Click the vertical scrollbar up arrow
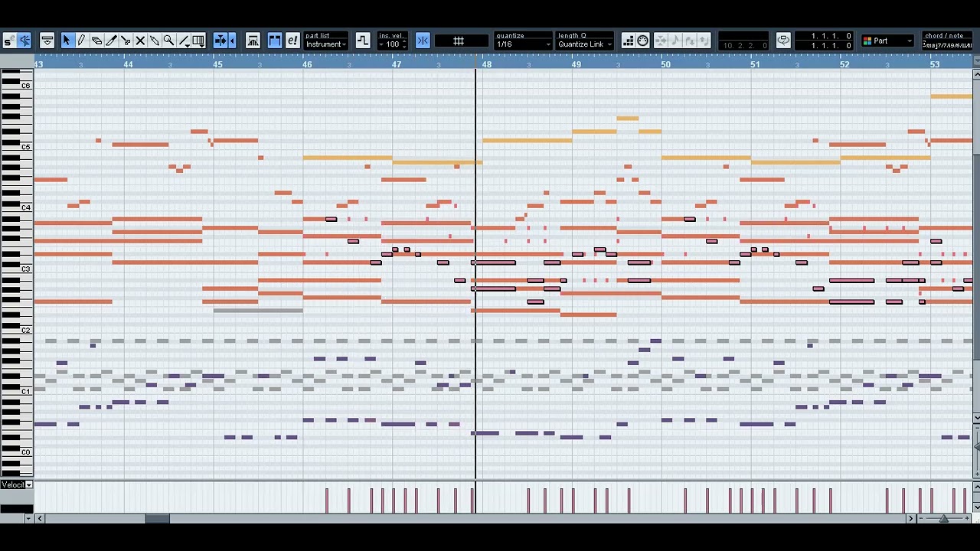This screenshot has width=980, height=551. pyautogui.click(x=976, y=74)
